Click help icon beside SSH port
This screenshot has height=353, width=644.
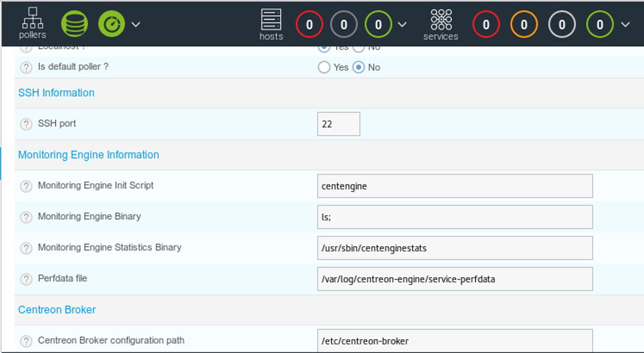(x=26, y=124)
